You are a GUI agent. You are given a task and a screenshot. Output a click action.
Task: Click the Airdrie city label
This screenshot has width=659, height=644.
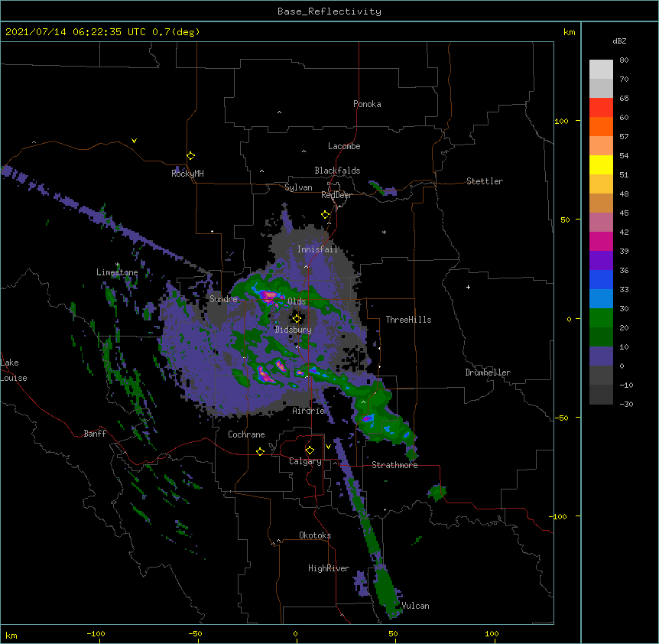point(308,411)
